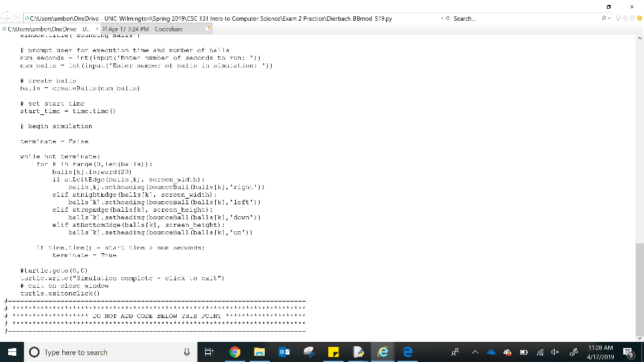Open File Explorer from the taskbar
The height and width of the screenshot is (362, 644).
259,352
